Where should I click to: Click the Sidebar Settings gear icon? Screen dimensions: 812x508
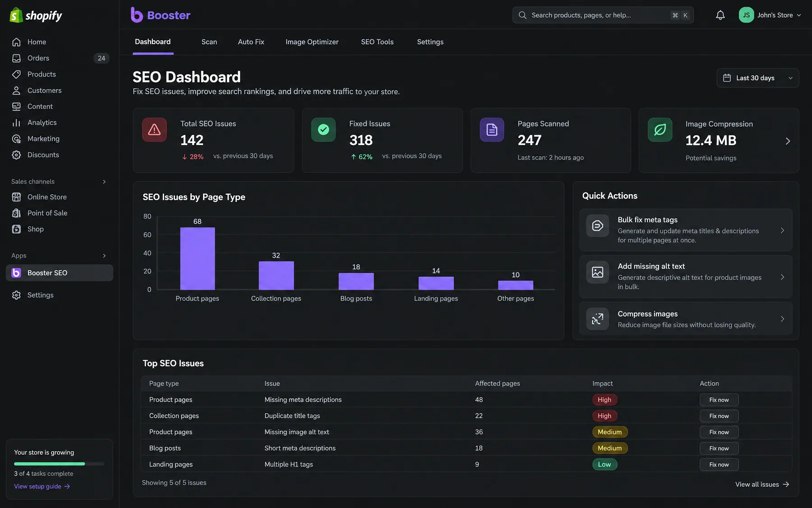pyautogui.click(x=17, y=295)
